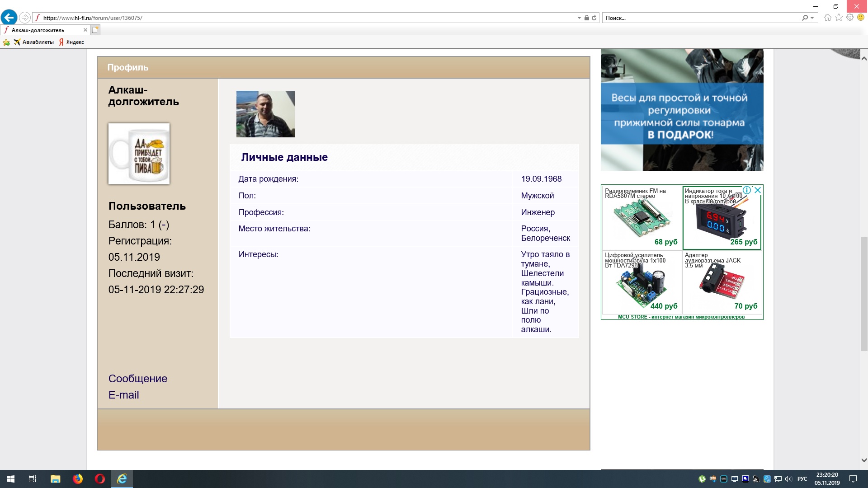Open the Home page icon
The image size is (868, 488).
(x=828, y=18)
